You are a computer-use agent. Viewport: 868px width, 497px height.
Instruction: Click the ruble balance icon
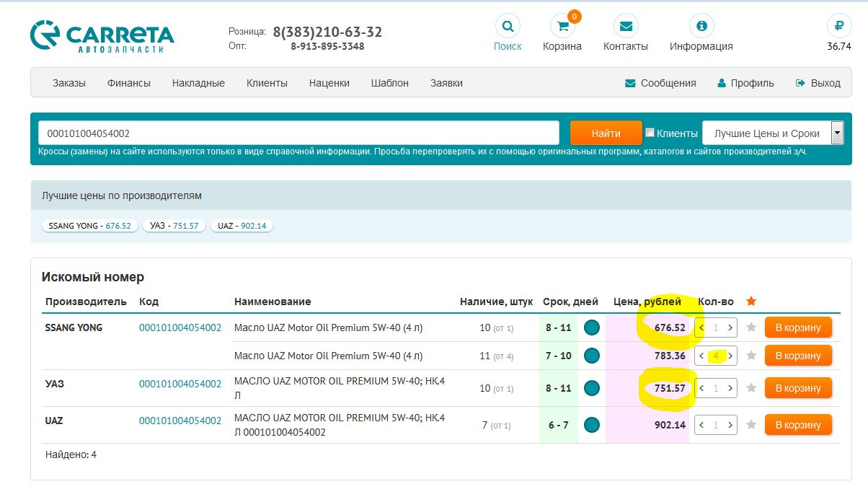(838, 27)
